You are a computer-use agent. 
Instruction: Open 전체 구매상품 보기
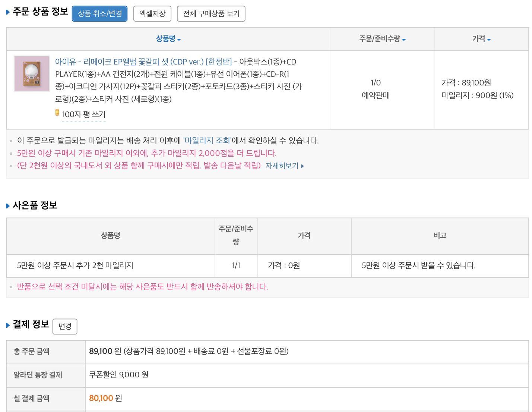(x=211, y=14)
